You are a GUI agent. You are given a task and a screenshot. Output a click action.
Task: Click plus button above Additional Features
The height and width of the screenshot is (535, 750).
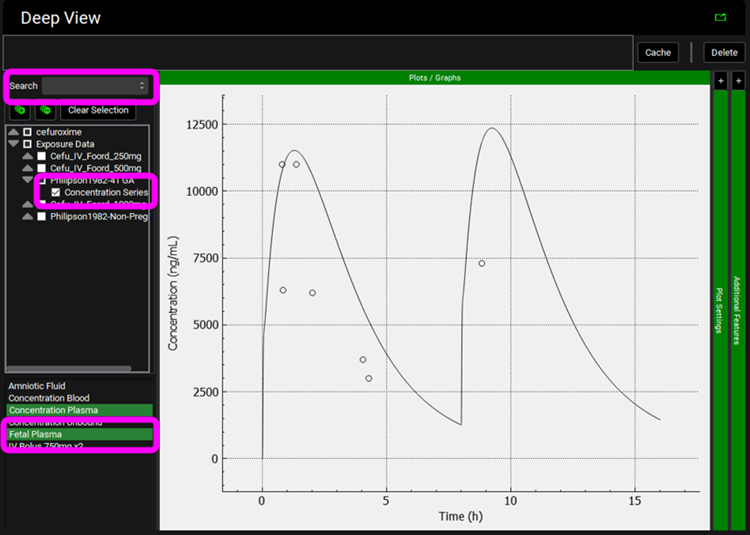coord(738,80)
